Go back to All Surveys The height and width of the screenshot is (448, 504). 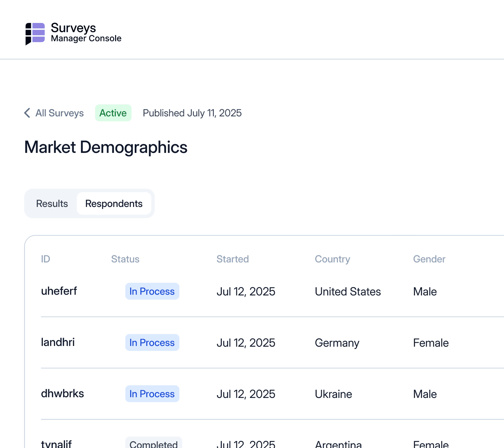pyautogui.click(x=59, y=113)
